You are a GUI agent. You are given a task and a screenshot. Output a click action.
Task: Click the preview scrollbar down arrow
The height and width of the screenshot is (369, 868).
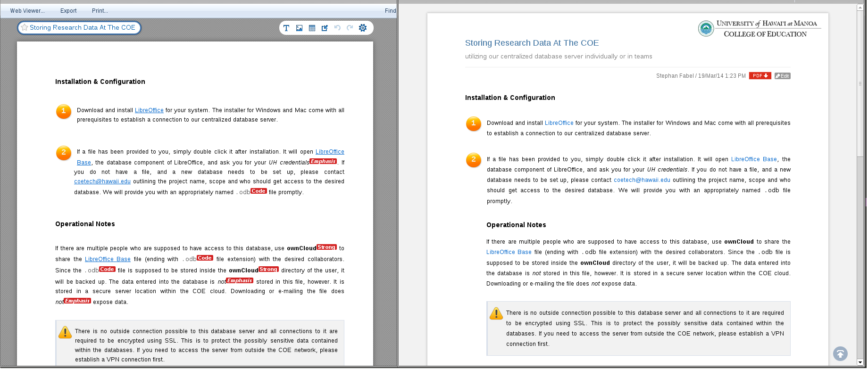tap(860, 363)
